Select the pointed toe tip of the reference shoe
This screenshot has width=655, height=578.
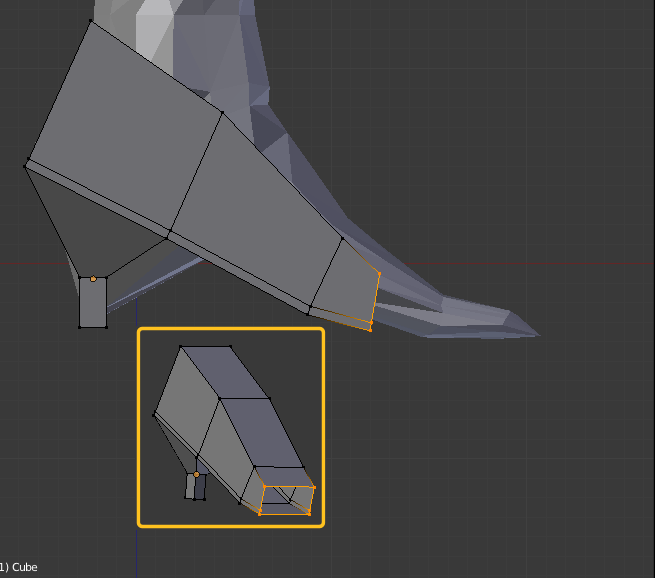(524, 326)
